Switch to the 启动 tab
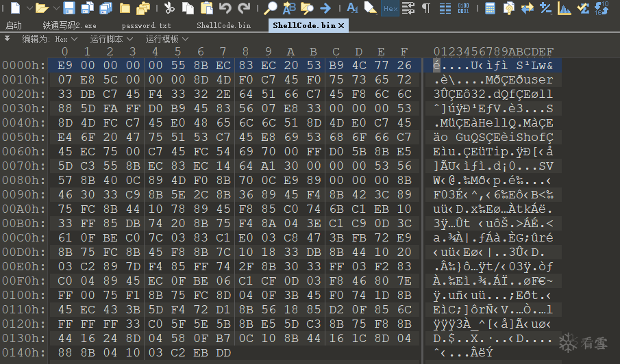Screen dimensions: 620x364 14,26
